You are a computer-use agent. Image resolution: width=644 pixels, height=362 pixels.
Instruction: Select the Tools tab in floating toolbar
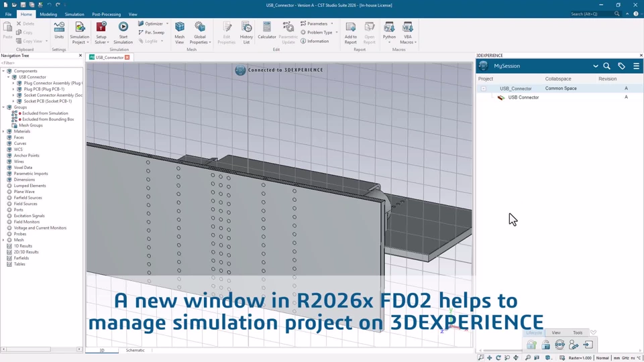tap(578, 333)
